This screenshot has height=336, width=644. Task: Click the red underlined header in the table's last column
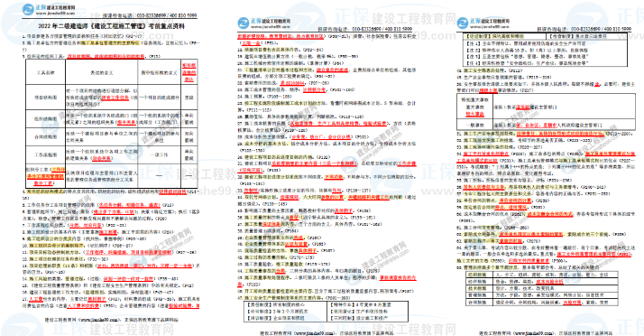click(189, 72)
